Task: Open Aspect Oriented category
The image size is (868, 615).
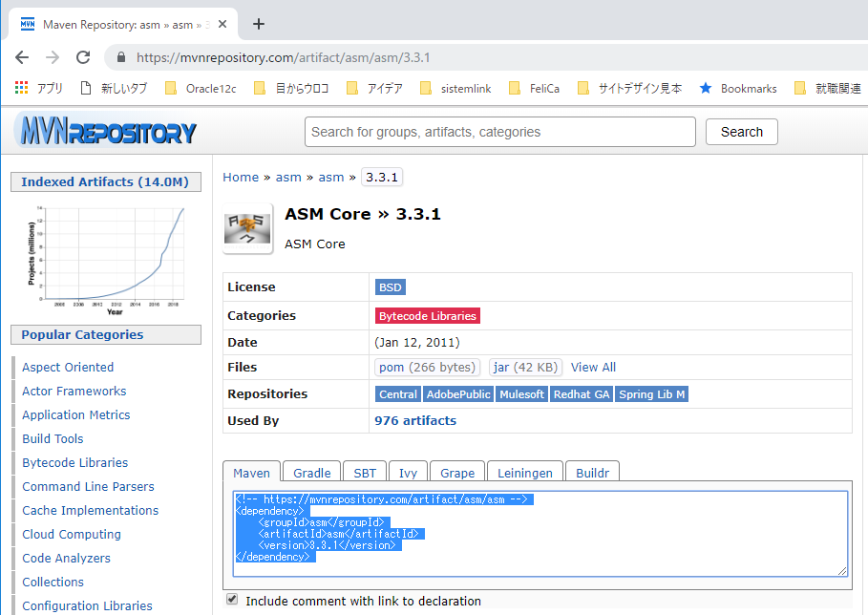Action: [68, 367]
